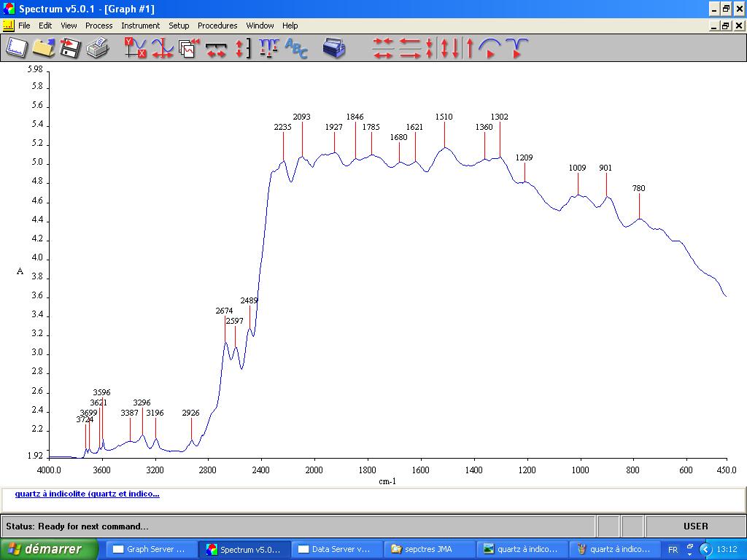747x560 pixels.
Task: Open the Setup menu
Action: point(179,26)
